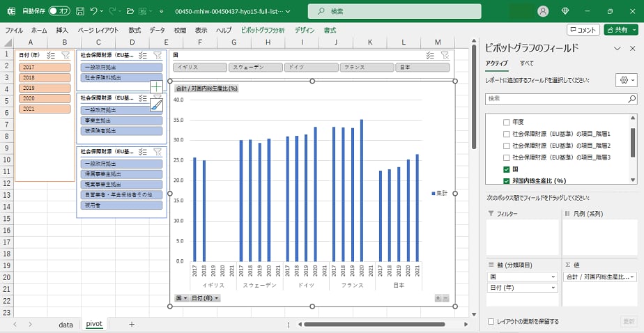Open the ピボットグラフ分析 ribbon tab

pyautogui.click(x=262, y=31)
